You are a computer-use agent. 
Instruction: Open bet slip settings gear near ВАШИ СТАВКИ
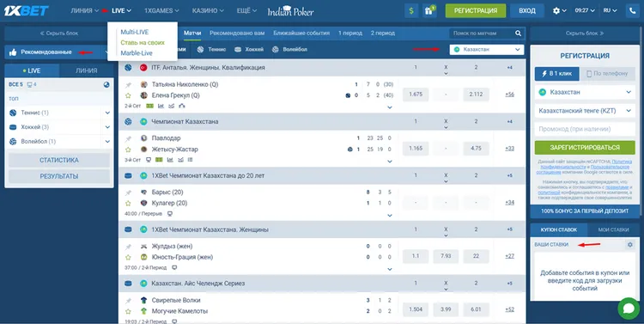(x=630, y=245)
